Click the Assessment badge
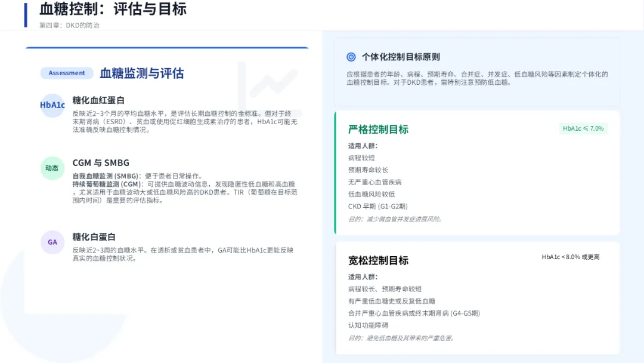The image size is (644, 363). tap(67, 73)
